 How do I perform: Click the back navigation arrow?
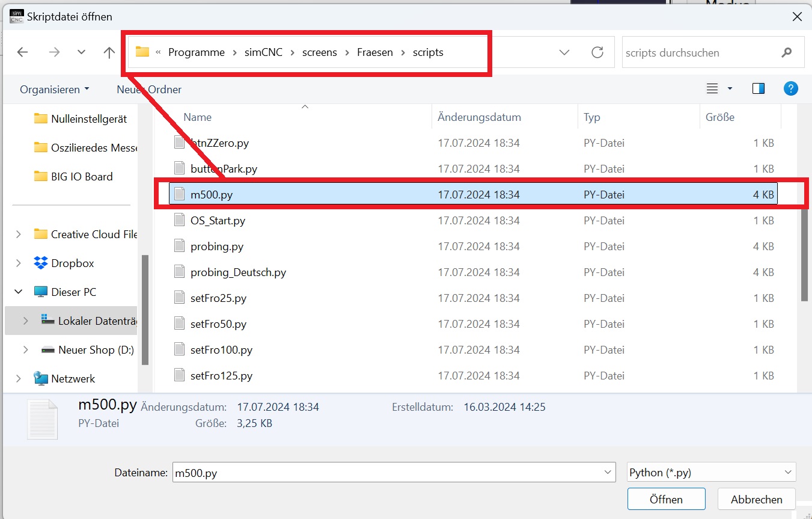click(23, 52)
